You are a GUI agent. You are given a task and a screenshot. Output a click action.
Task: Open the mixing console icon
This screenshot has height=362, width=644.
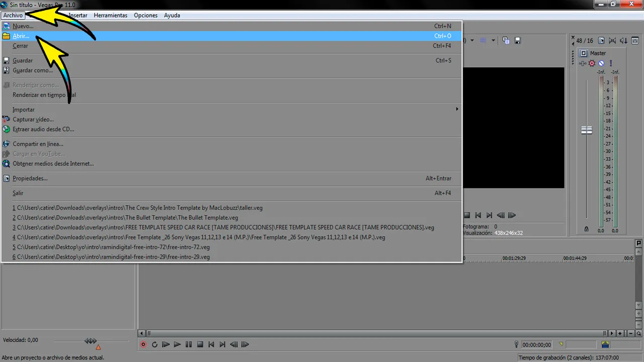pos(634,41)
